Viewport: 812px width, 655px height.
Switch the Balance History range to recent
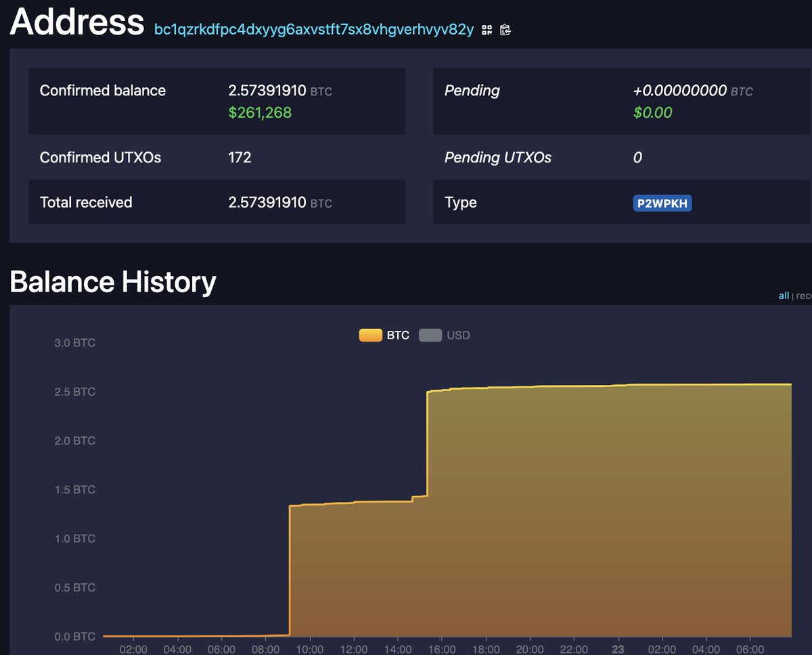tap(805, 295)
